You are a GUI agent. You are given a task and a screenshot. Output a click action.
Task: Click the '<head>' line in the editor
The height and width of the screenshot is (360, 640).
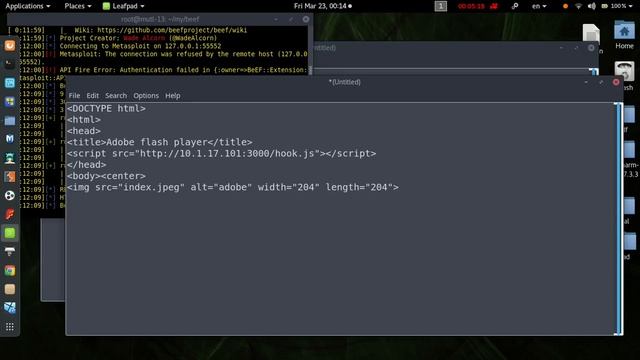tap(84, 131)
